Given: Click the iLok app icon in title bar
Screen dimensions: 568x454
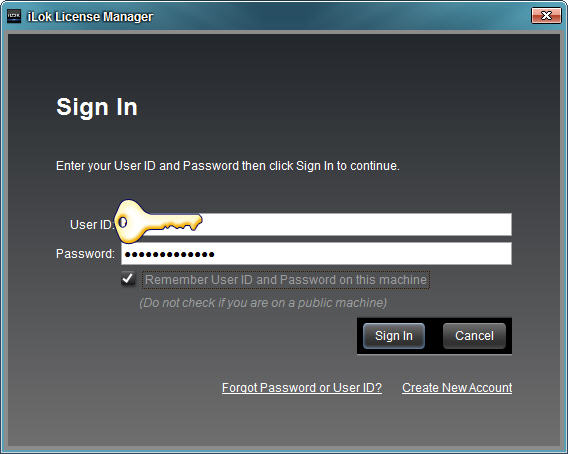Looking at the screenshot, I should pyautogui.click(x=14, y=16).
